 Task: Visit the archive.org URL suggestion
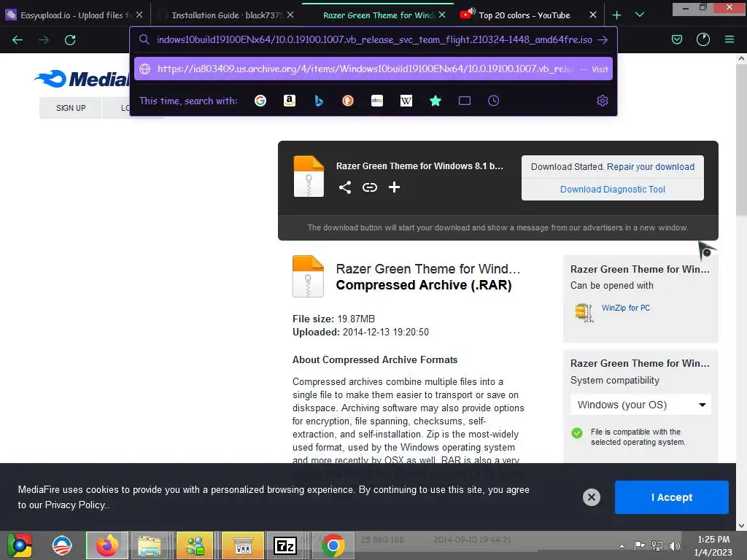(x=373, y=69)
